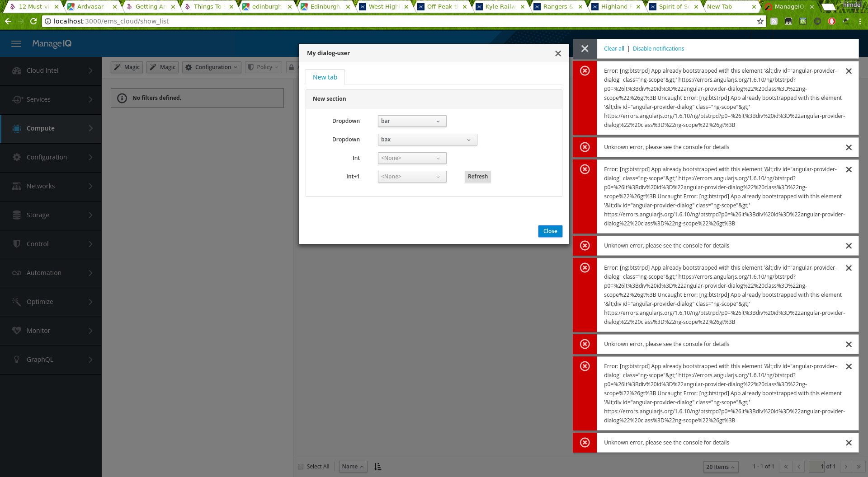The width and height of the screenshot is (868, 477).
Task: Expand the GraphQL chevron arrow
Action: click(x=90, y=360)
